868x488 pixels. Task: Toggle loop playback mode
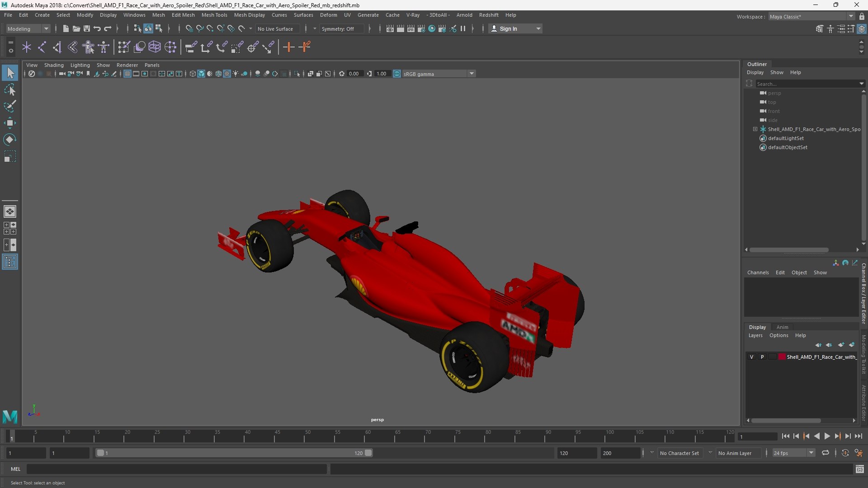826,453
